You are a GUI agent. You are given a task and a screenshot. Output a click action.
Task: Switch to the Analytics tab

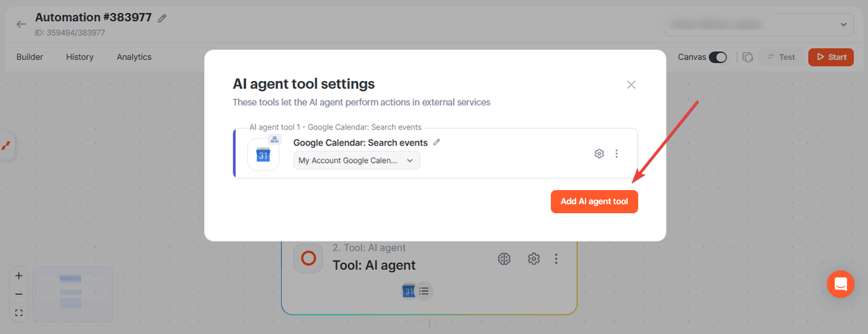pyautogui.click(x=134, y=57)
